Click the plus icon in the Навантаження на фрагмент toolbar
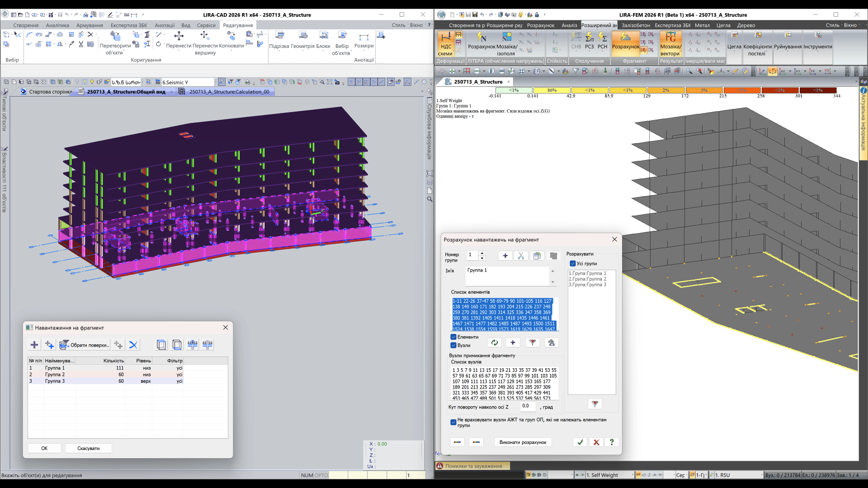The image size is (868, 488). tap(34, 345)
